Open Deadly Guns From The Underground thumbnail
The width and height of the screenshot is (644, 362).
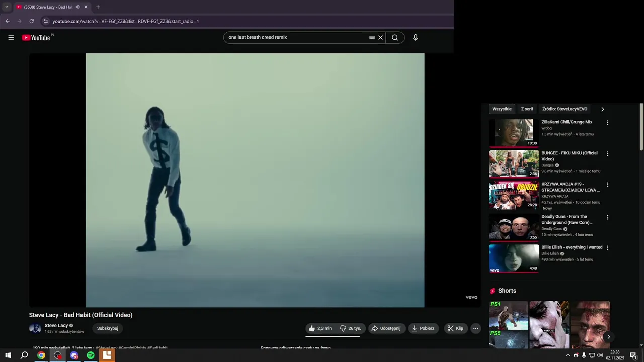[514, 227]
